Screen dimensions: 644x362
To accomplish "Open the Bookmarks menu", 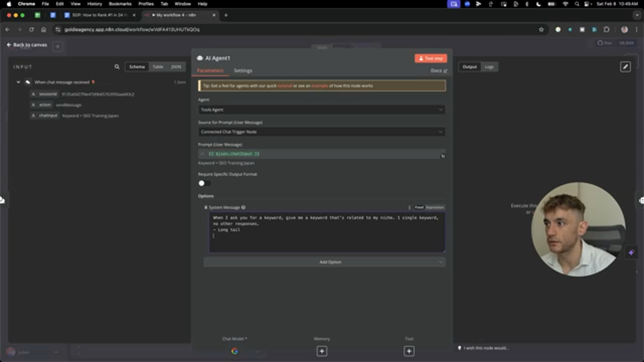I will point(120,4).
